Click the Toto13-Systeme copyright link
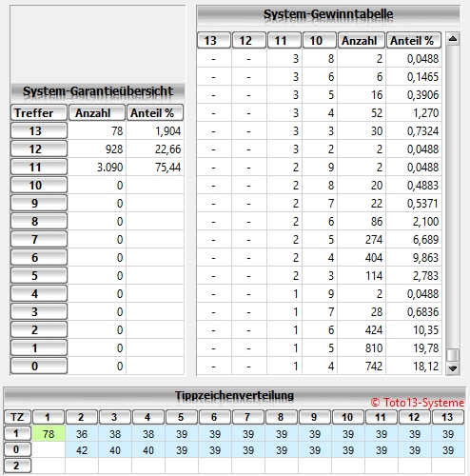The image size is (470, 476). pyautogui.click(x=418, y=403)
